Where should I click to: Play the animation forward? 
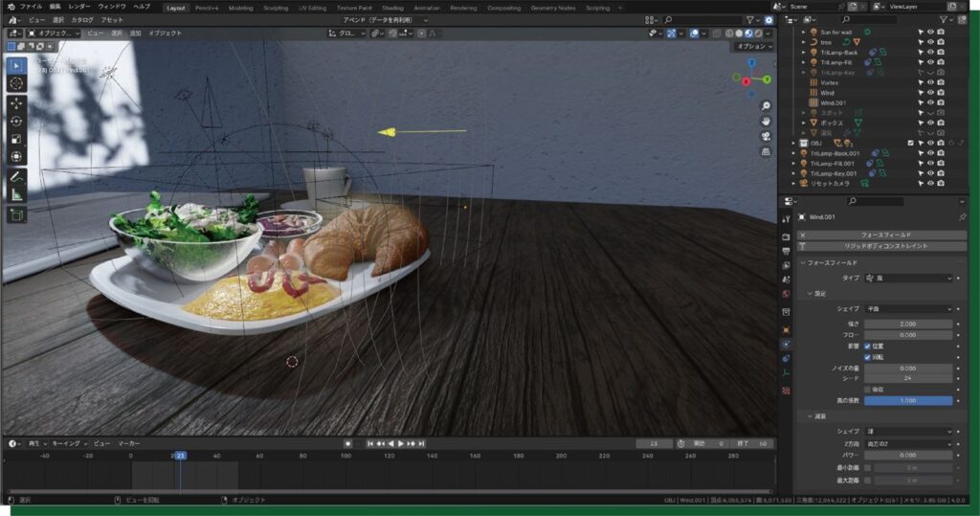(x=401, y=443)
